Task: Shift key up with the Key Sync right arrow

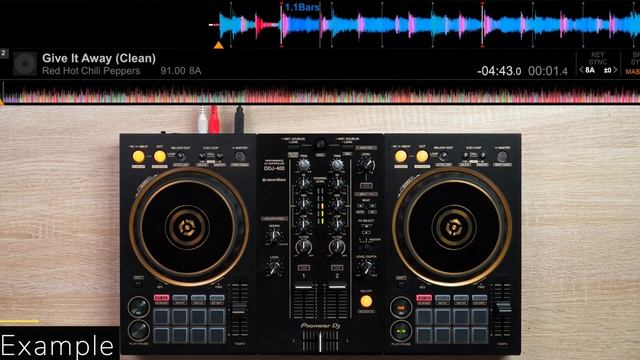Action: 615,70
